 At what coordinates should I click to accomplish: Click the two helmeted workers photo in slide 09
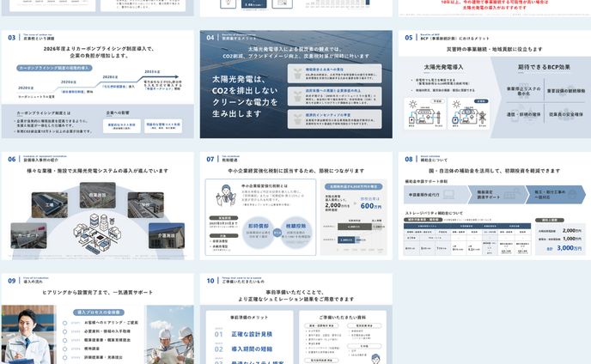coord(170,335)
